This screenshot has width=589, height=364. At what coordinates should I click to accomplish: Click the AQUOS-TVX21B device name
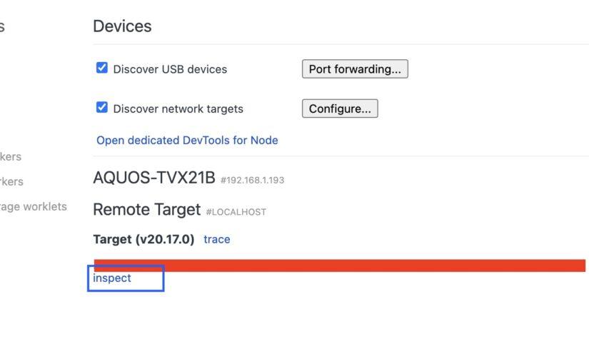point(153,178)
